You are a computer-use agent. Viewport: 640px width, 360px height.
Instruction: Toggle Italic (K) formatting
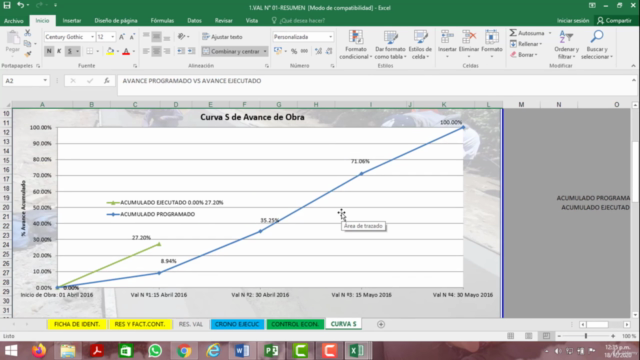(x=59, y=51)
